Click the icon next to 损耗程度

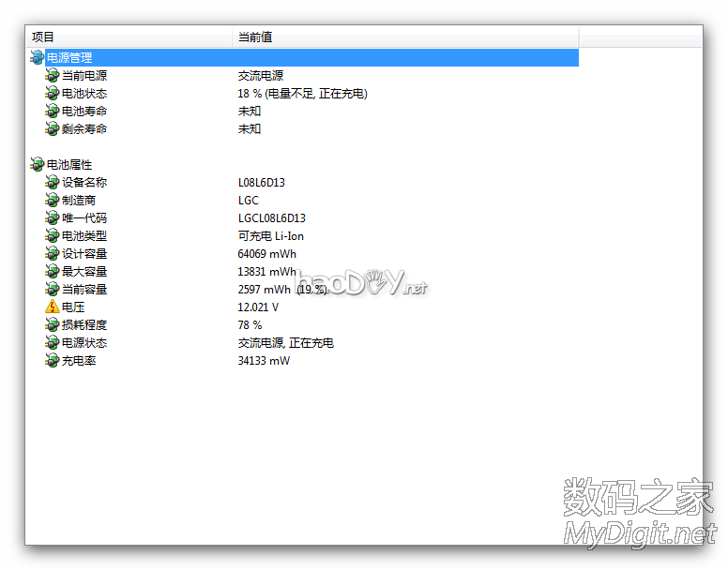pyautogui.click(x=52, y=325)
